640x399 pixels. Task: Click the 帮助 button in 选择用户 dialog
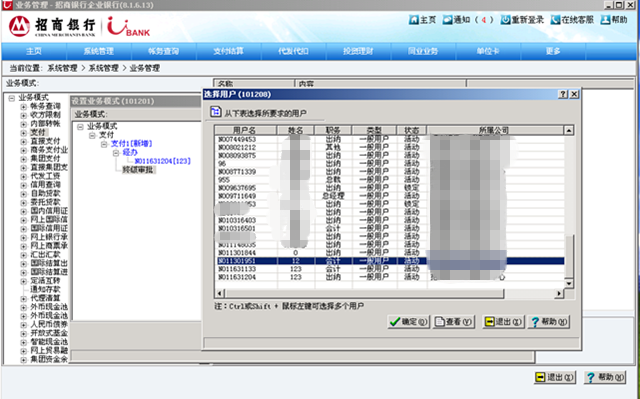coord(549,322)
